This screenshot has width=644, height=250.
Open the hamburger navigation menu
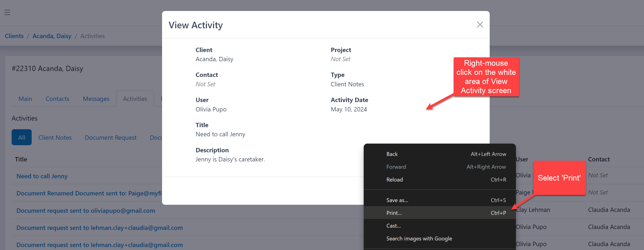(7, 12)
